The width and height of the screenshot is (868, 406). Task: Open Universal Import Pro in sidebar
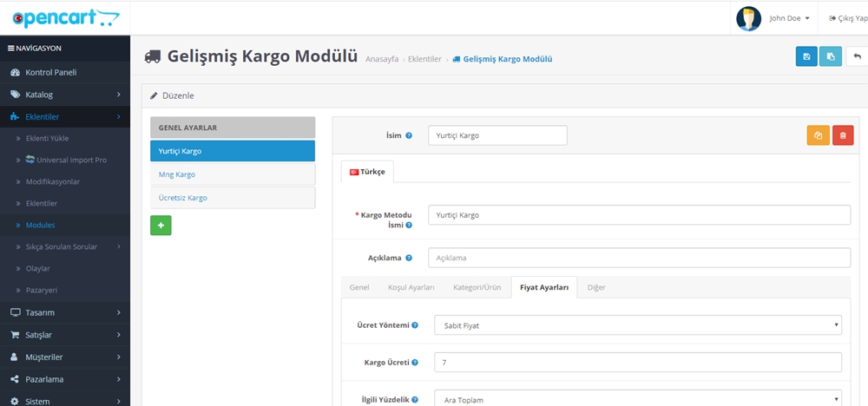pyautogui.click(x=71, y=160)
